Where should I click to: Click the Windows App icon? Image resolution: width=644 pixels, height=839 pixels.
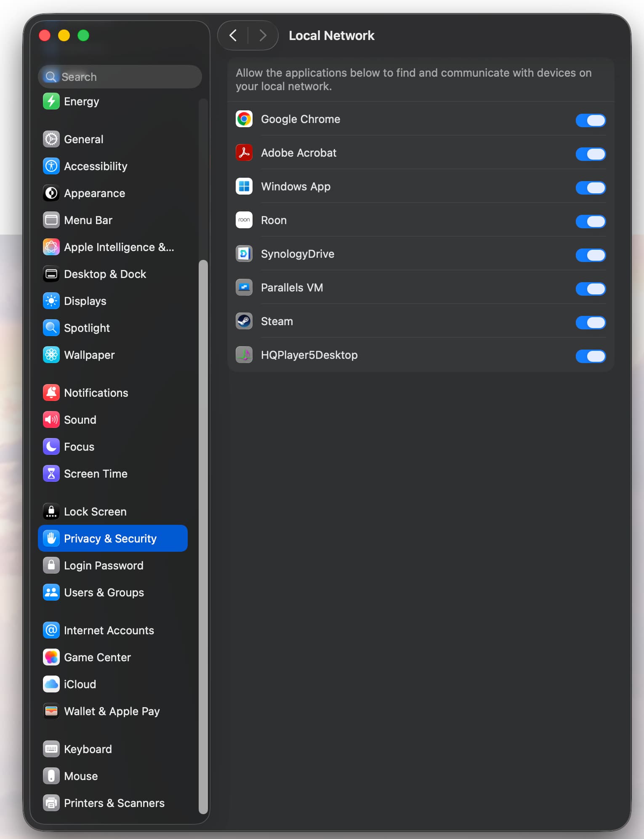[244, 187]
